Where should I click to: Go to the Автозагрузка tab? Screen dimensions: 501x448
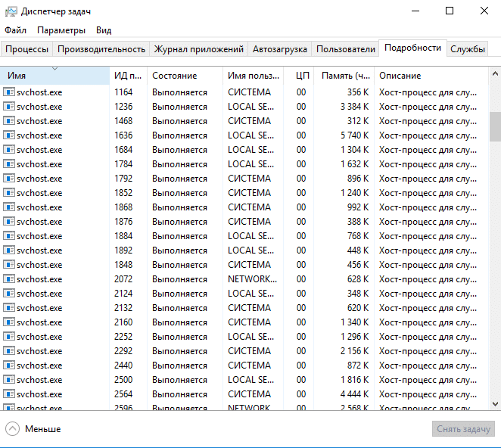(x=280, y=49)
